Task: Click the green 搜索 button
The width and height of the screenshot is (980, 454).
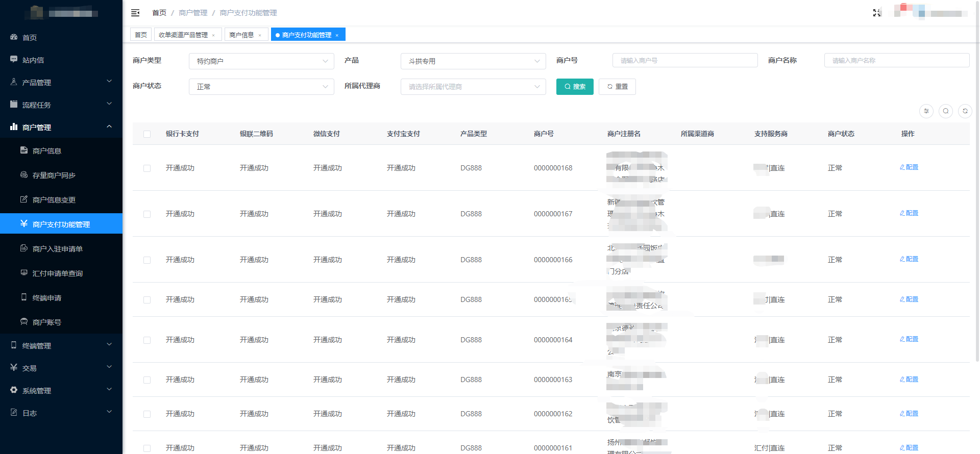Action: [575, 87]
